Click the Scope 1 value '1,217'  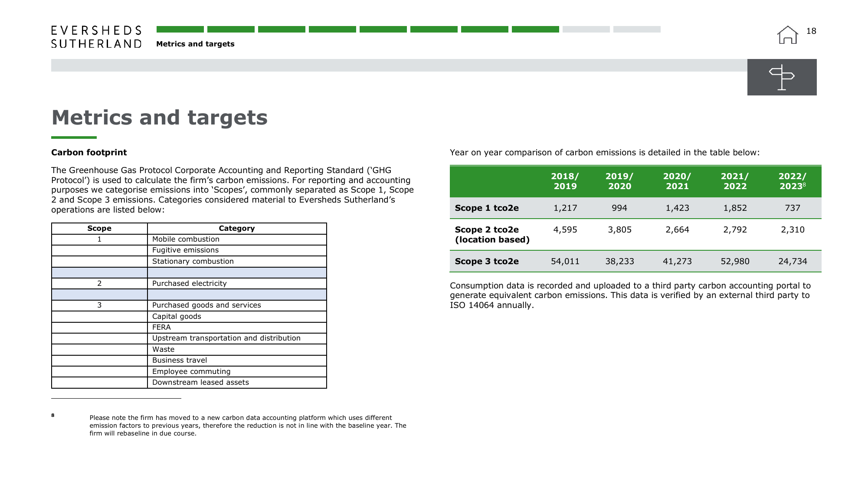[565, 208]
